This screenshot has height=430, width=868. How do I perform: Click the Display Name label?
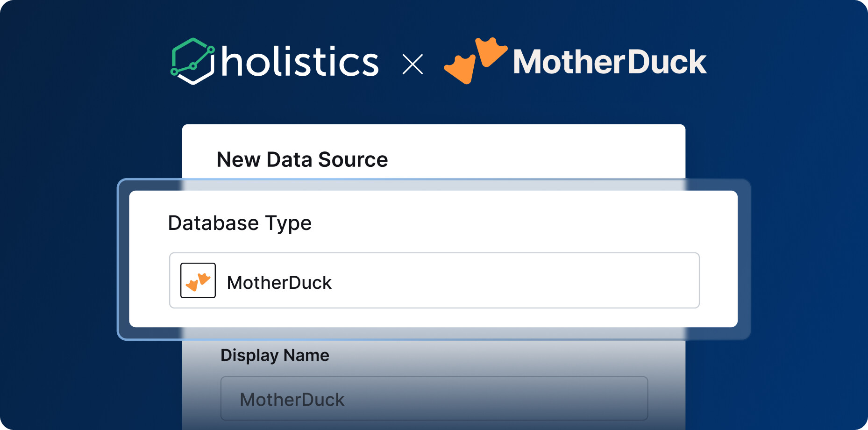[275, 355]
